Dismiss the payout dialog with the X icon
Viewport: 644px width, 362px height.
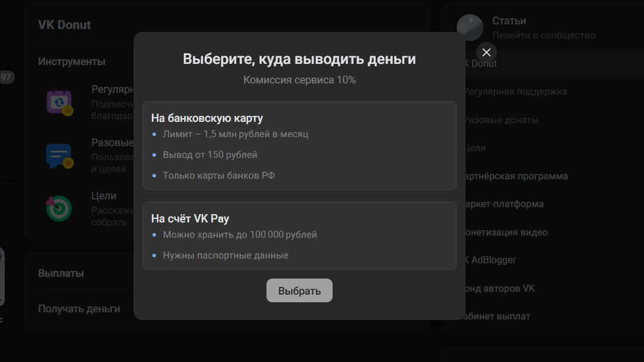point(486,52)
